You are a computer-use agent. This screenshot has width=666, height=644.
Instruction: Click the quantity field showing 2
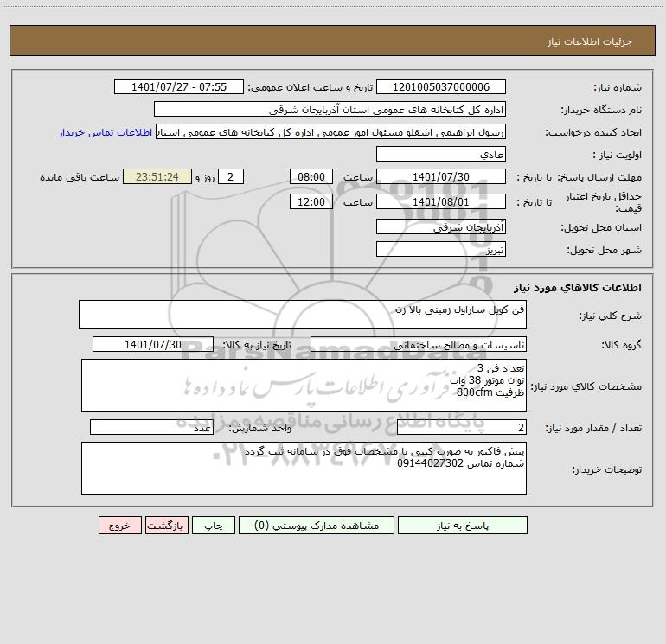tap(462, 428)
